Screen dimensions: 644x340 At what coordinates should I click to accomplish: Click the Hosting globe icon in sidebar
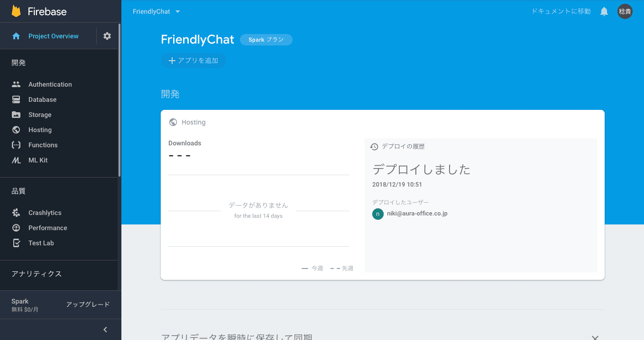16,130
